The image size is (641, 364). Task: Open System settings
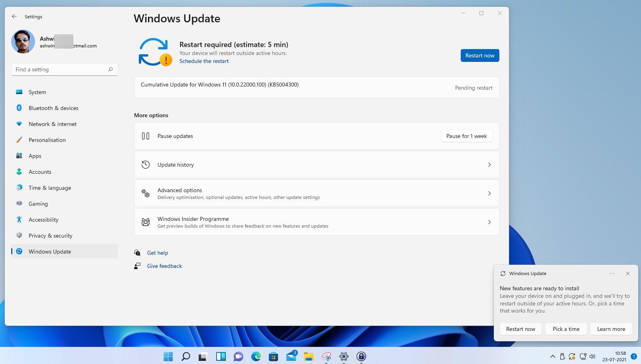(65, 92)
